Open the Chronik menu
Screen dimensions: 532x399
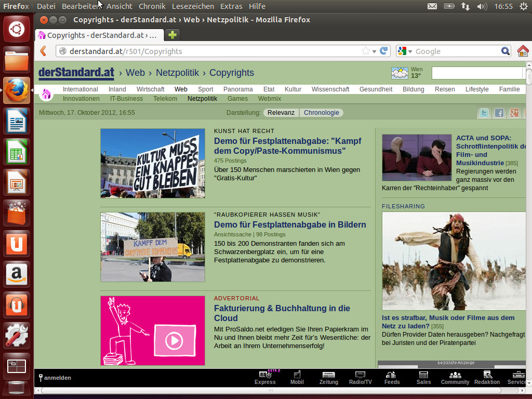[x=152, y=6]
